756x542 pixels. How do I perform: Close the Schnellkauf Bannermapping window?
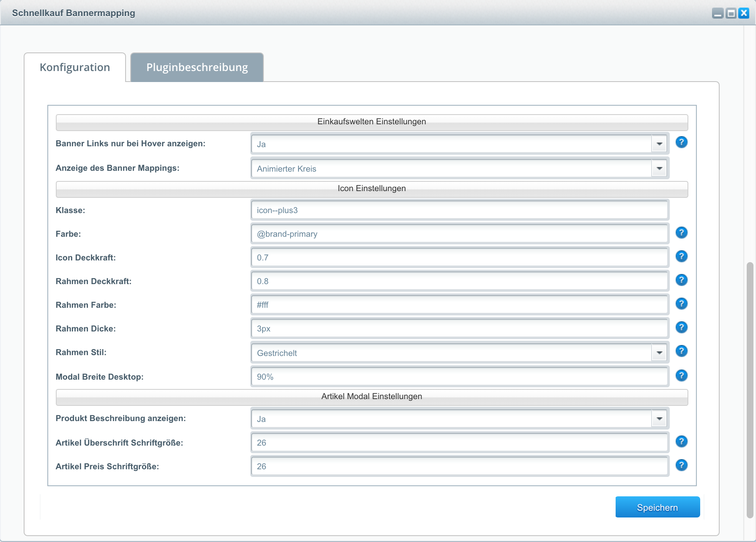point(744,13)
